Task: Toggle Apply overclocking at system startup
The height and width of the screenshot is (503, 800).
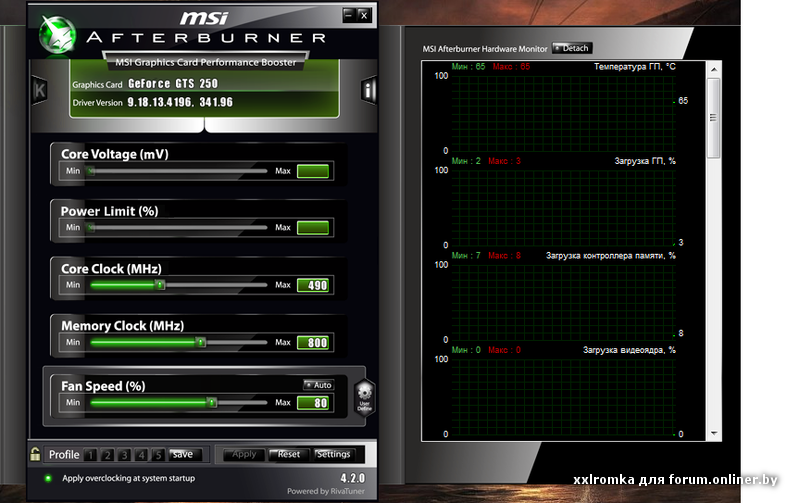Action: (48, 478)
